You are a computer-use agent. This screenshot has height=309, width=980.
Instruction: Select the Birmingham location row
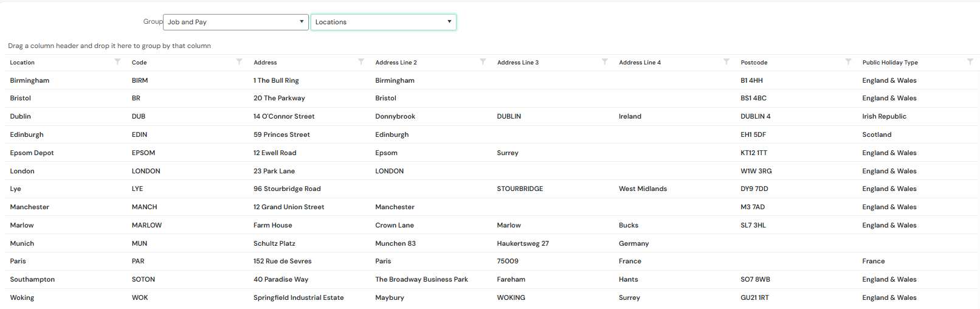pos(490,80)
